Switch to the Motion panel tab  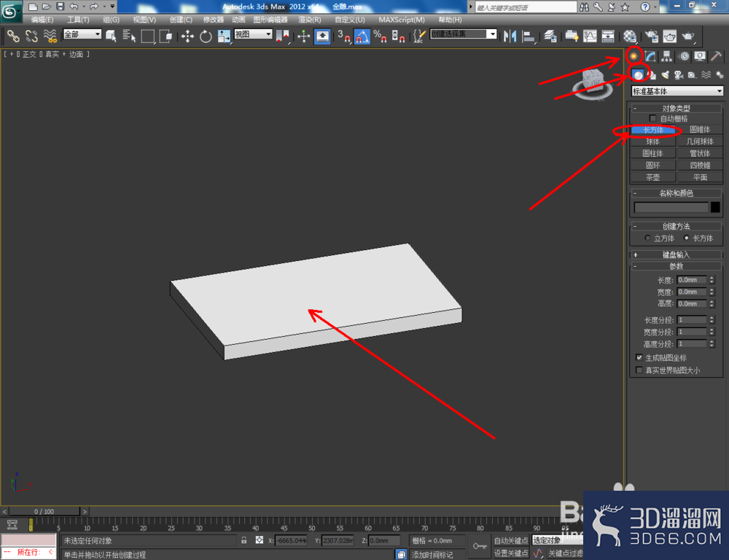click(684, 56)
